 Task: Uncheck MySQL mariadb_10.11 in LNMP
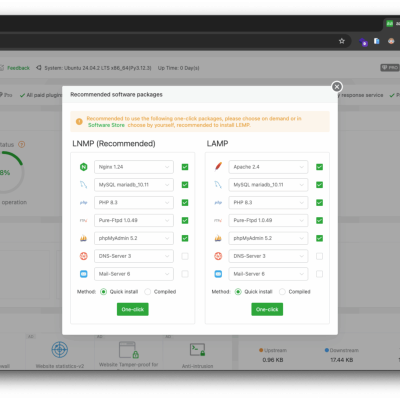[x=185, y=185]
